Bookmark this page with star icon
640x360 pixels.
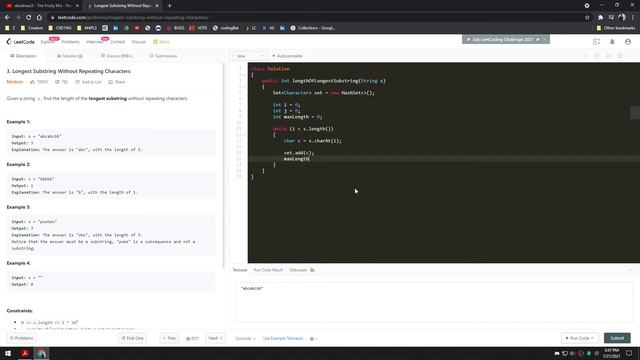[x=587, y=18]
